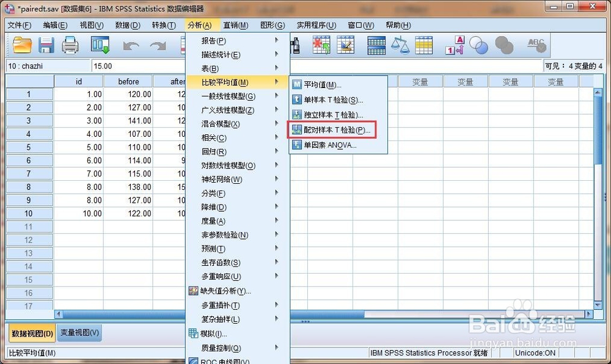Click the One-Sample T Test (单样本) icon
The image size is (611, 364).
point(297,100)
